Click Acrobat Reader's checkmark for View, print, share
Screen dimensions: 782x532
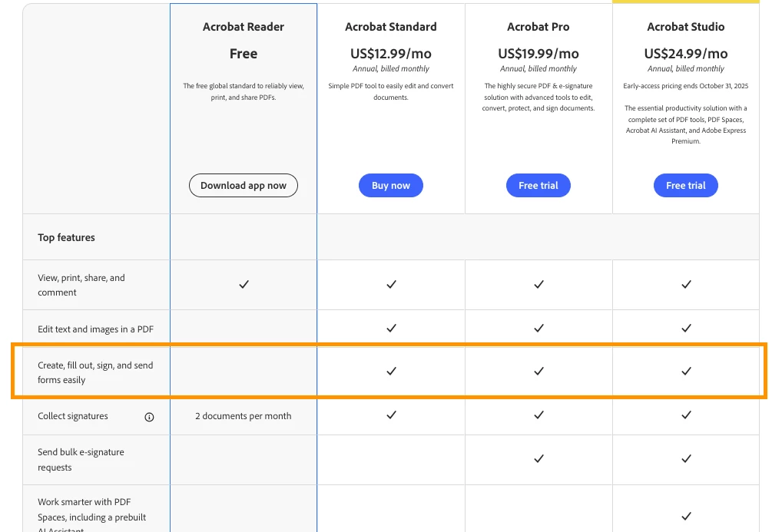coord(244,284)
